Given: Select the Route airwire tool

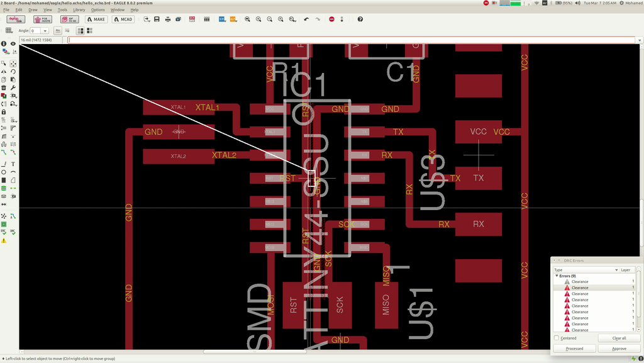Looking at the screenshot, I should click(4, 152).
